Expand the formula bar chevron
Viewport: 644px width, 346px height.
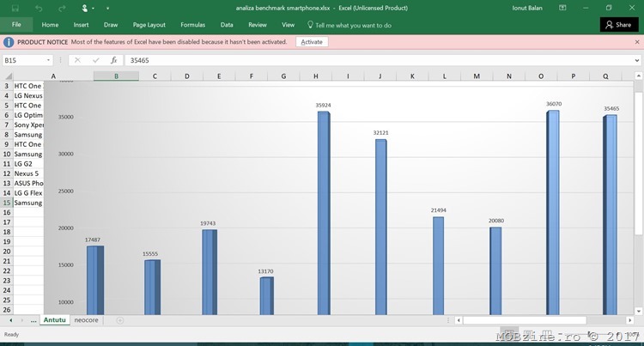[636, 60]
